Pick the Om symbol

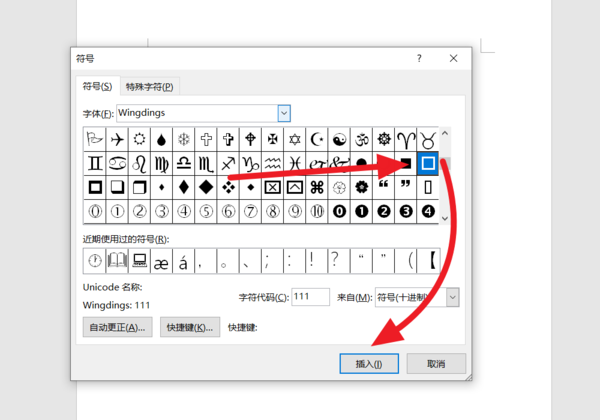(361, 140)
